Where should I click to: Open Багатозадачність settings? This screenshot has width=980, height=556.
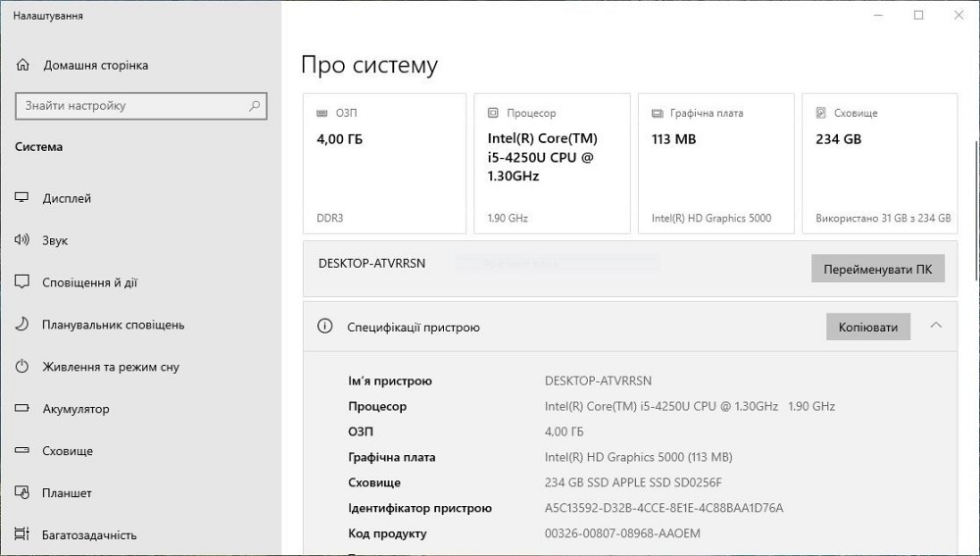[x=89, y=534]
